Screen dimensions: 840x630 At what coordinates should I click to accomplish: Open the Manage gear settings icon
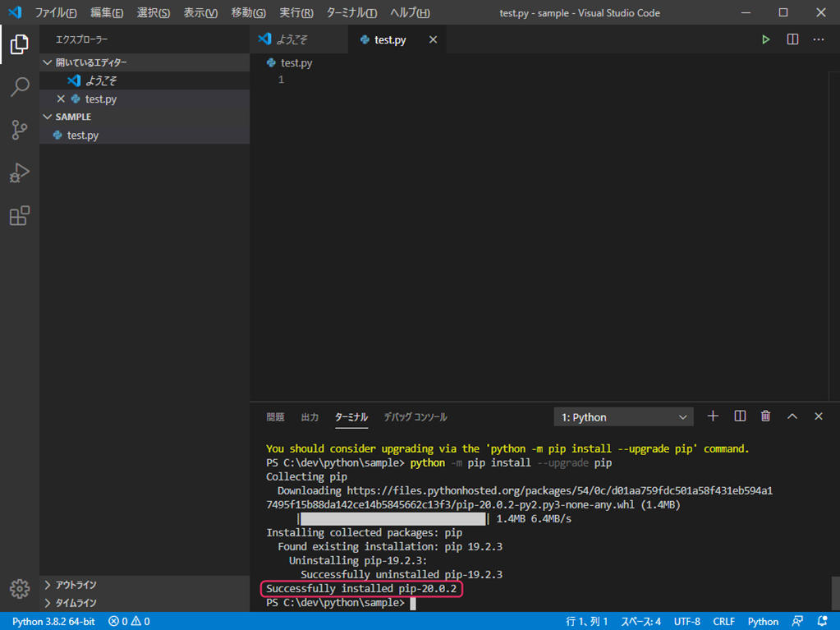click(x=19, y=588)
